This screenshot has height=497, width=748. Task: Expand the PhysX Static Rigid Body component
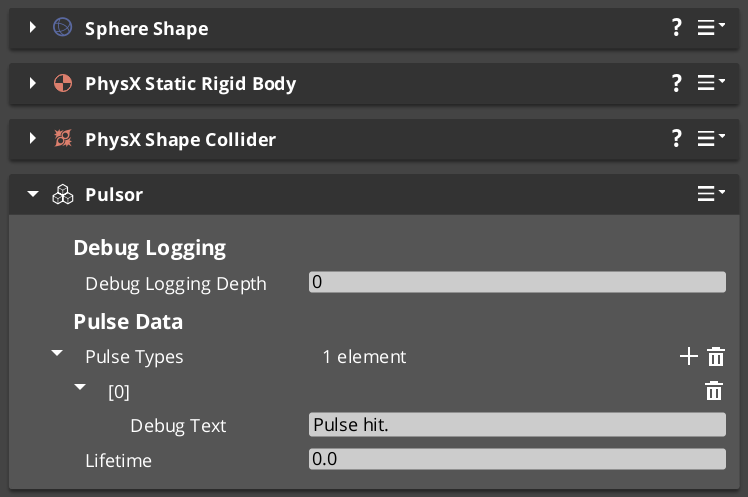coord(33,83)
